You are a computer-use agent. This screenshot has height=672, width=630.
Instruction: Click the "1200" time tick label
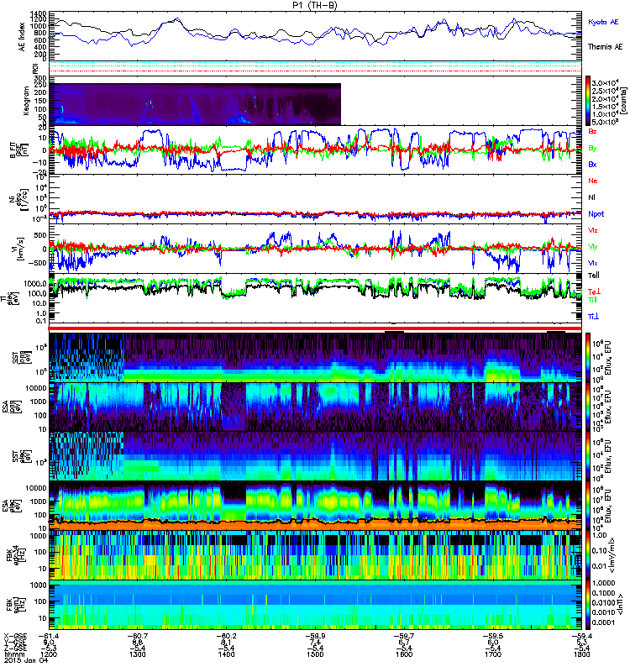49,654
